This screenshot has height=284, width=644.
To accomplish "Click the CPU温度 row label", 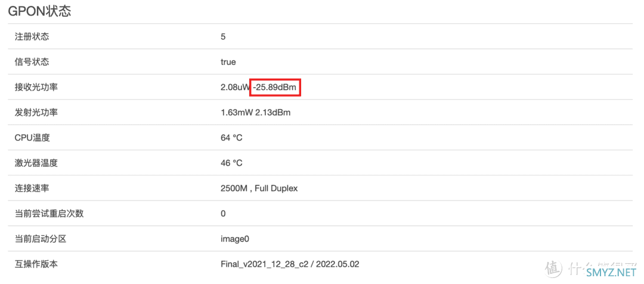I will (32, 138).
